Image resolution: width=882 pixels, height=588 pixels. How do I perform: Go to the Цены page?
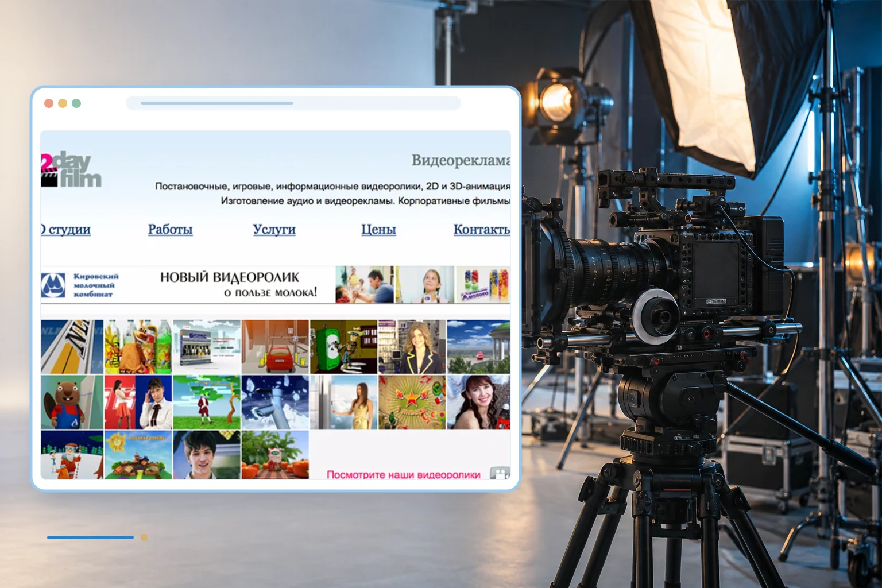point(378,229)
